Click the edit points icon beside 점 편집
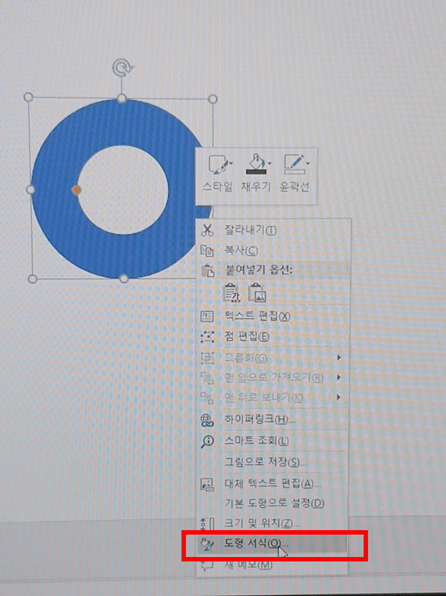 207,337
